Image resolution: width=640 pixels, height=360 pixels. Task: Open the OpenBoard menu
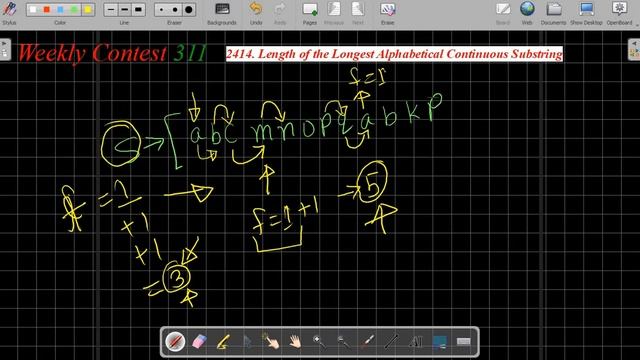coord(619,13)
